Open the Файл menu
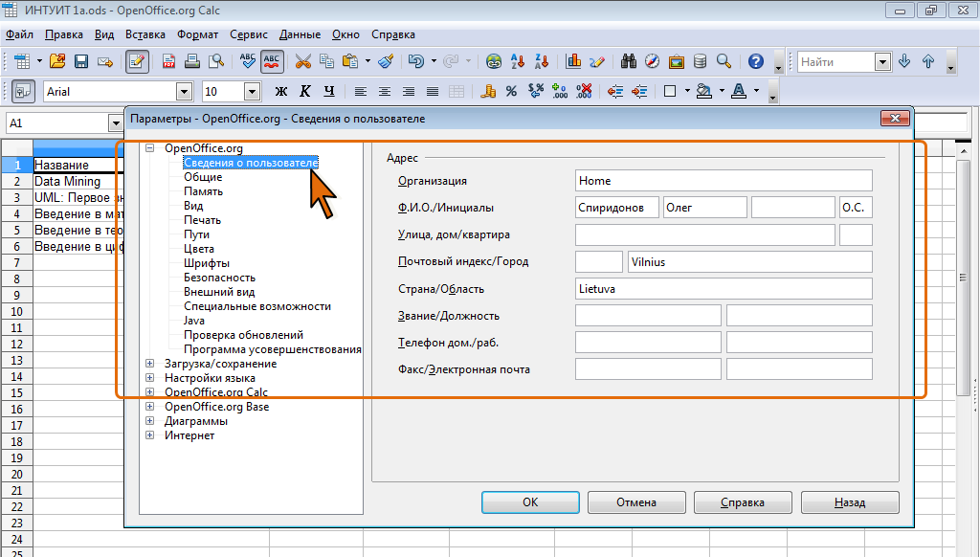 [19, 34]
